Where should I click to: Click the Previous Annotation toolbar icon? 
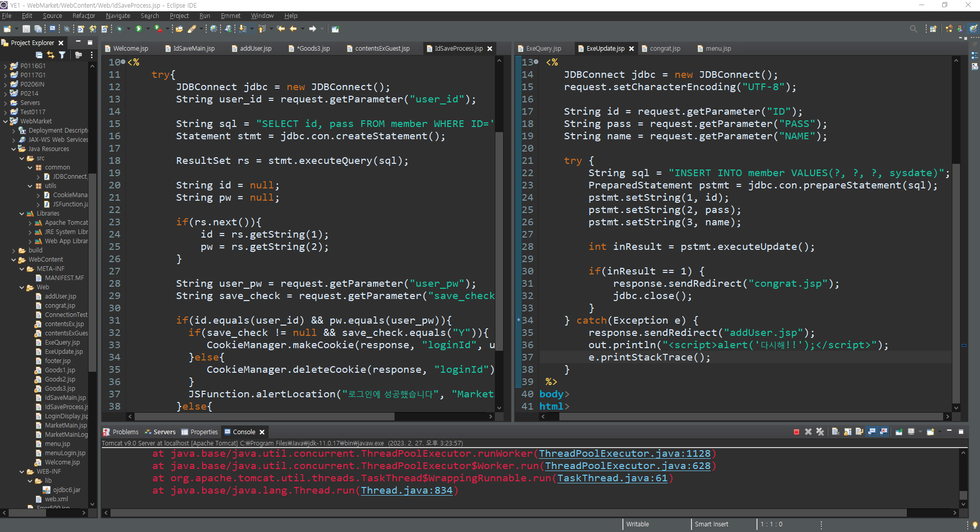262,29
